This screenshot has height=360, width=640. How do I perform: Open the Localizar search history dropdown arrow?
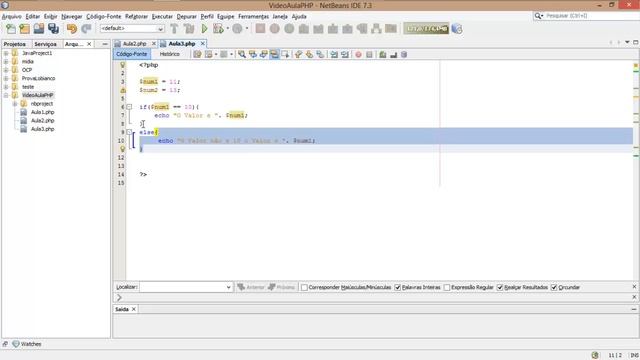coord(229,287)
